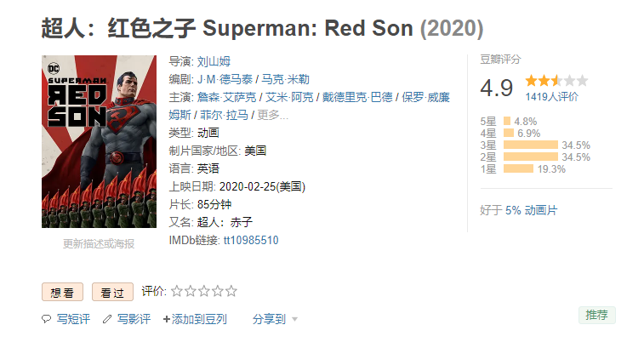Rate the film four stars
Image resolution: width=644 pixels, height=342 pixels.
point(218,291)
